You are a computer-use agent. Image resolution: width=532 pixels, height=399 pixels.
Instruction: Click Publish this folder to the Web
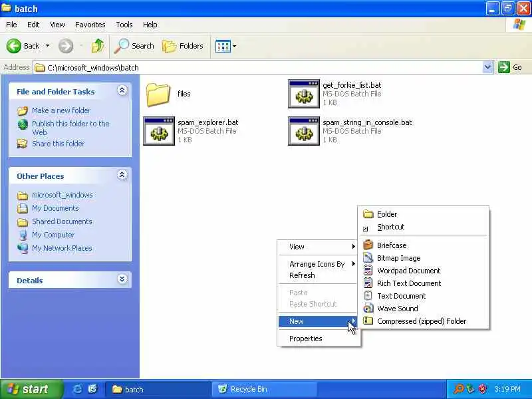tap(70, 128)
